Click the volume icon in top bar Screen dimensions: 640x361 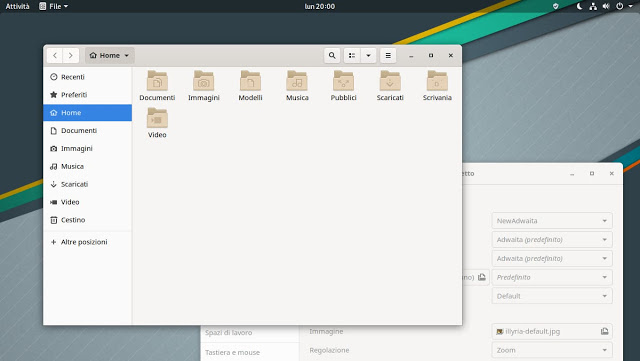pos(606,6)
